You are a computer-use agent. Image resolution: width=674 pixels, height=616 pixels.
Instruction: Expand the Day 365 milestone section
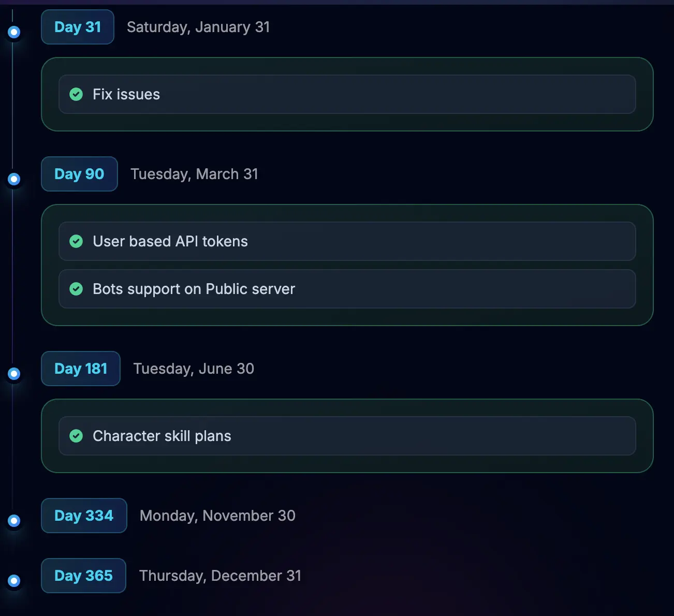pos(83,576)
